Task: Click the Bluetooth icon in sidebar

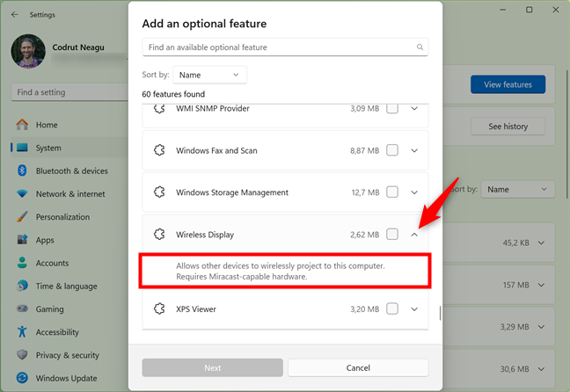Action: (22, 171)
